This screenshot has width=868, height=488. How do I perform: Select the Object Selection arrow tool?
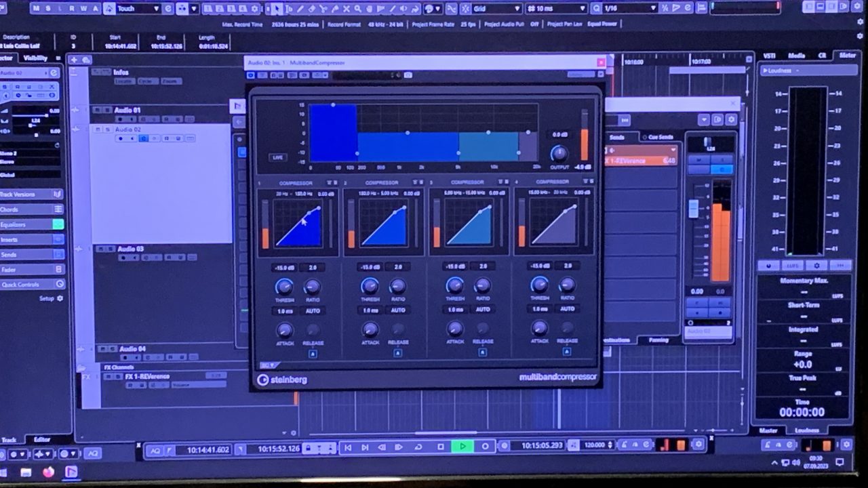click(276, 9)
